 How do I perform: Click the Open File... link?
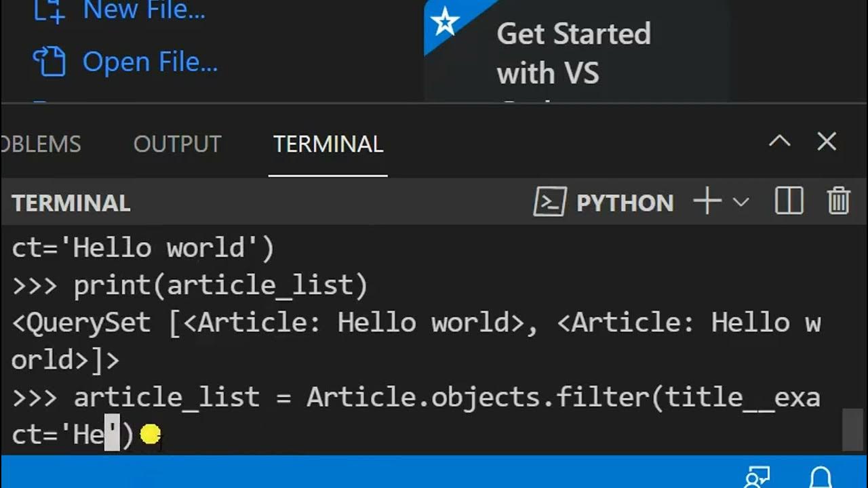click(150, 62)
